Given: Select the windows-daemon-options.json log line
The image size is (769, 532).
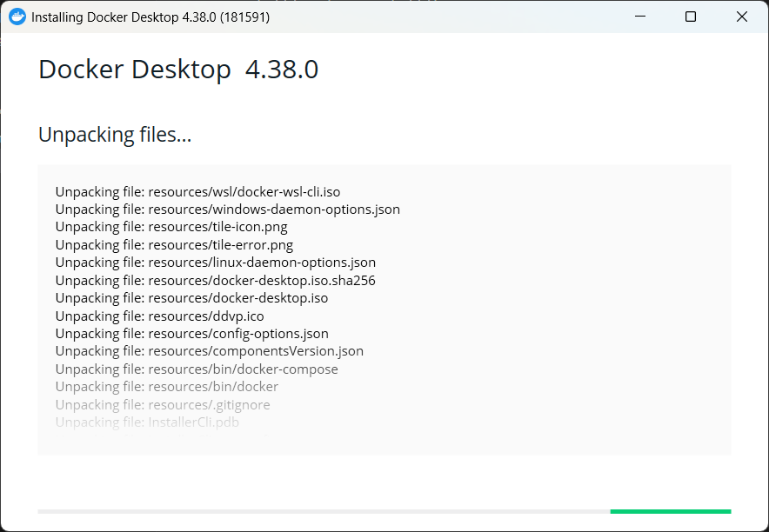Looking at the screenshot, I should tap(227, 209).
